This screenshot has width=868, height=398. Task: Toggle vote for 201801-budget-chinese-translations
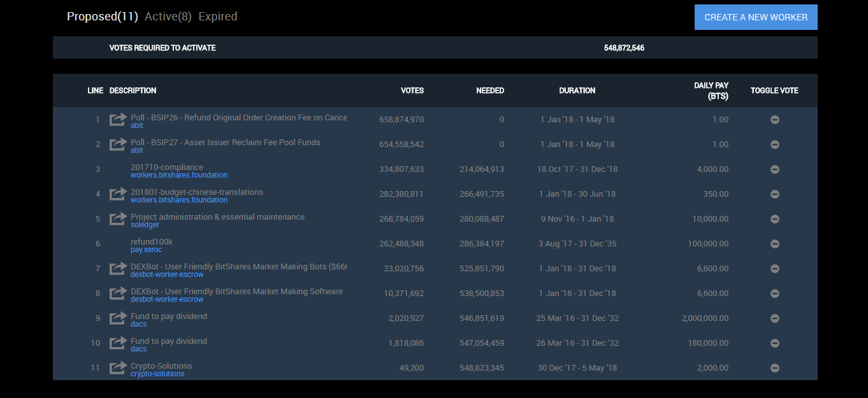(775, 194)
